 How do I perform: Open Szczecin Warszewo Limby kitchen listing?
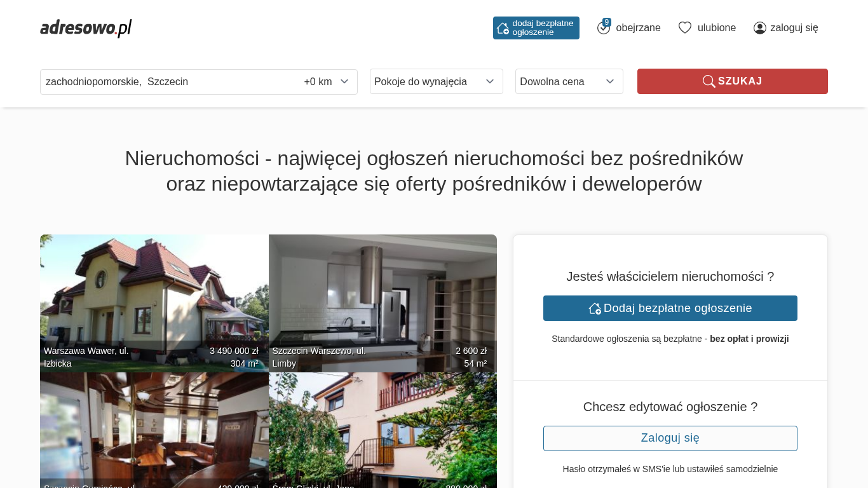coord(383,303)
